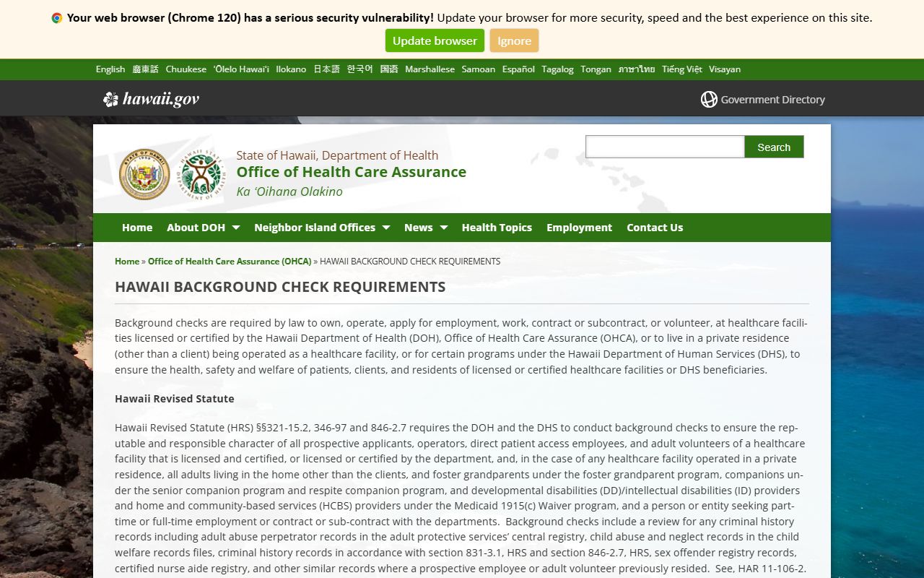Select the ภาษาไทย language link
This screenshot has height=578, width=924.
(x=637, y=69)
